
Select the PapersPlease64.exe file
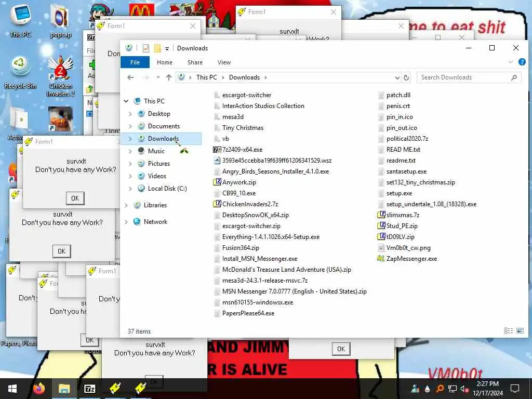[x=244, y=313]
